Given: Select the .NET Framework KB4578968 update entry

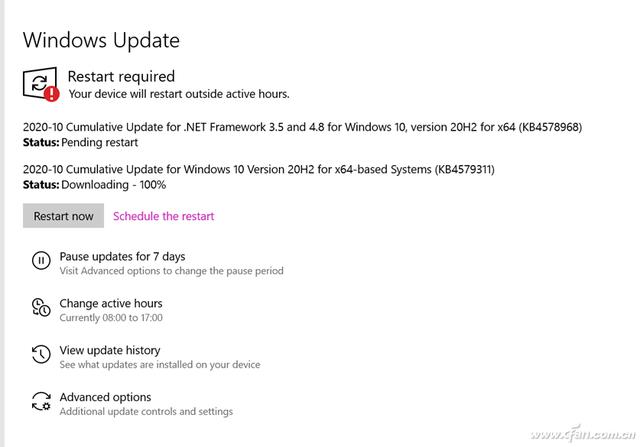Looking at the screenshot, I should coord(302,127).
